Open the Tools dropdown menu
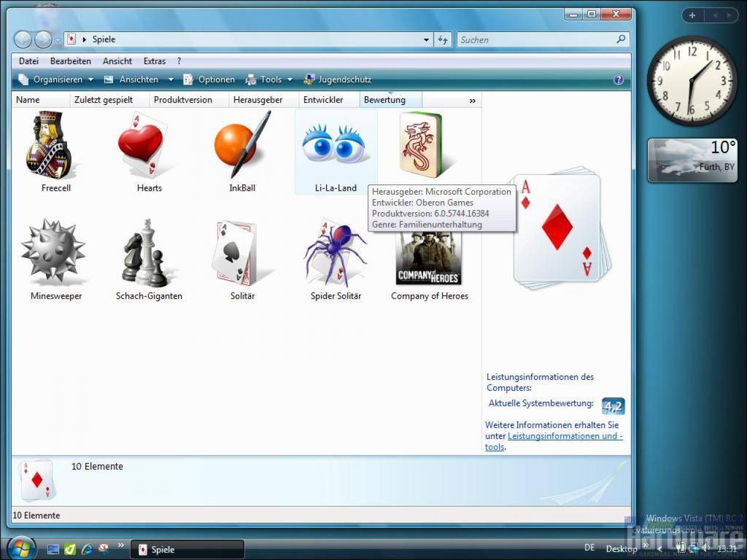 tap(269, 79)
